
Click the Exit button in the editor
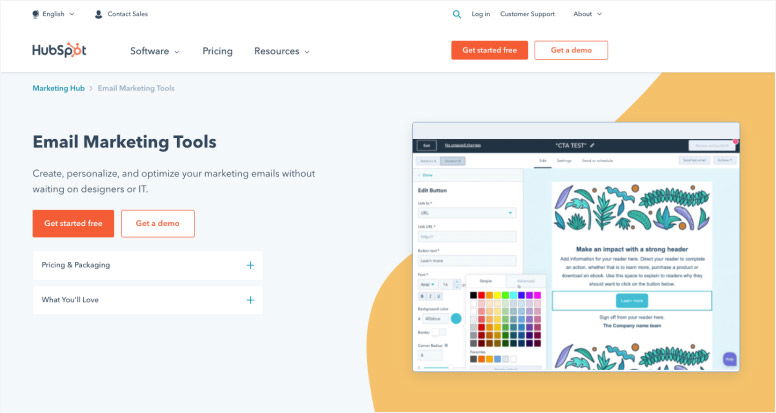point(426,145)
